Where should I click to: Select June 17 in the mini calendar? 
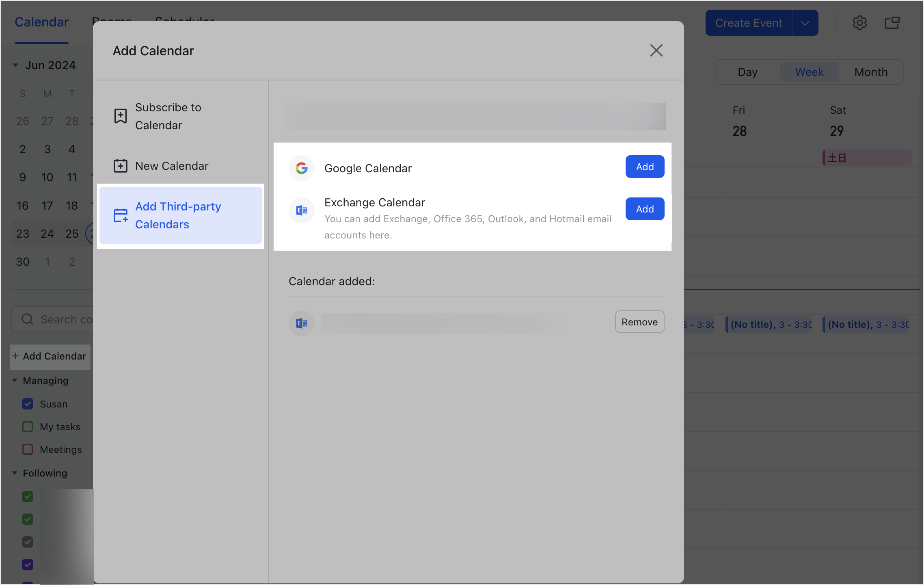click(47, 206)
